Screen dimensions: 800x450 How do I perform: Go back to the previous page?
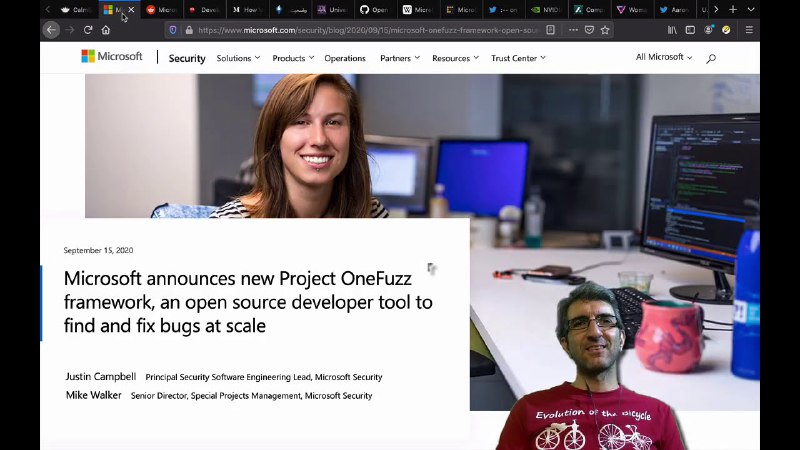[51, 30]
